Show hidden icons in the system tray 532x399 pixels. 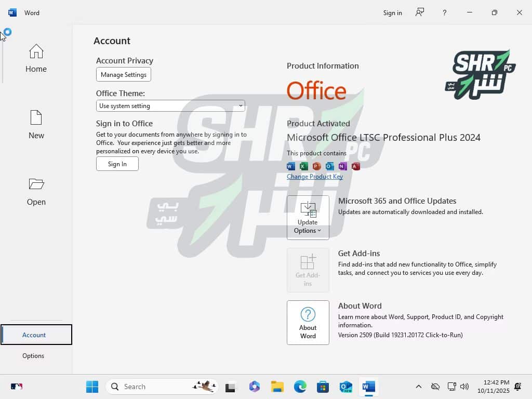point(418,387)
